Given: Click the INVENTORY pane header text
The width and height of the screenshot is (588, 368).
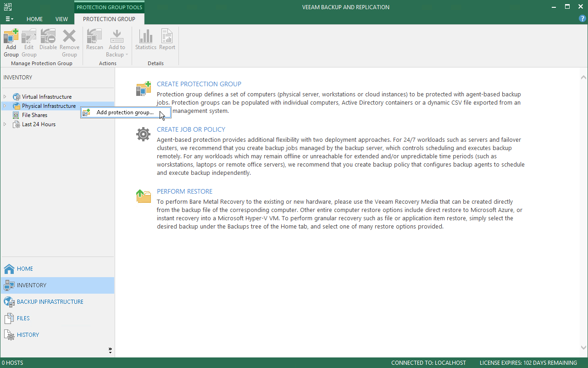Looking at the screenshot, I should (18, 78).
